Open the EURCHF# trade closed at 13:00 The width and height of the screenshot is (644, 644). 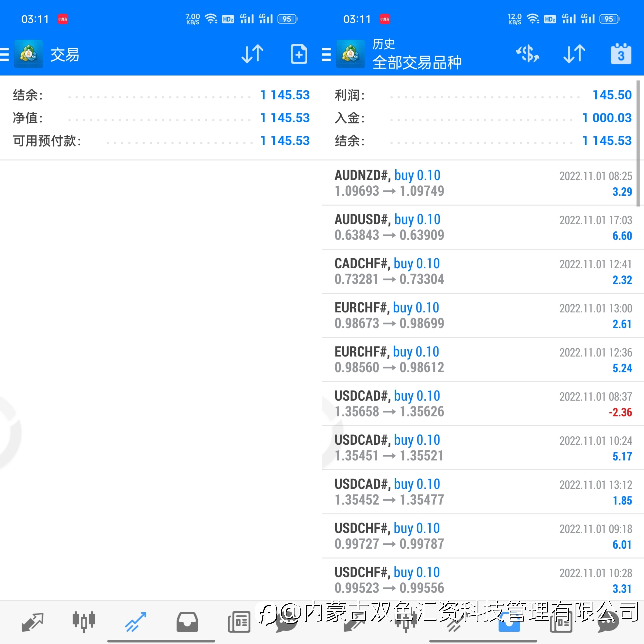[x=483, y=315]
